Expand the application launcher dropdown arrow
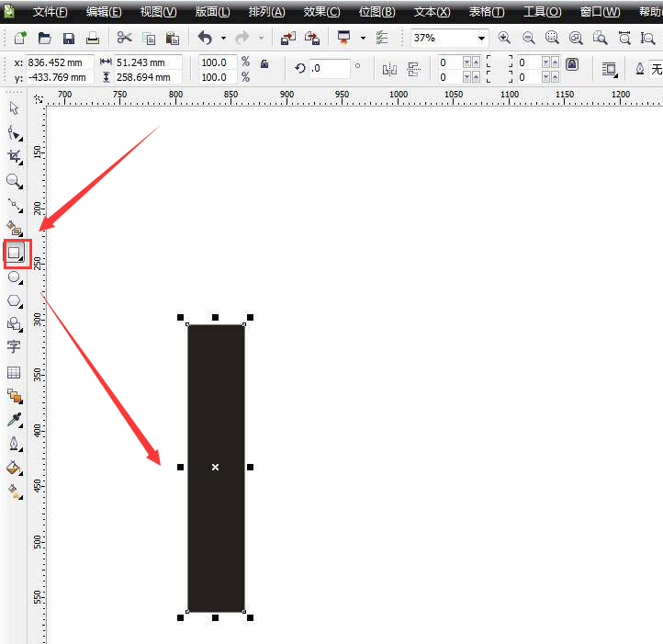The height and width of the screenshot is (644, 663). pos(363,38)
